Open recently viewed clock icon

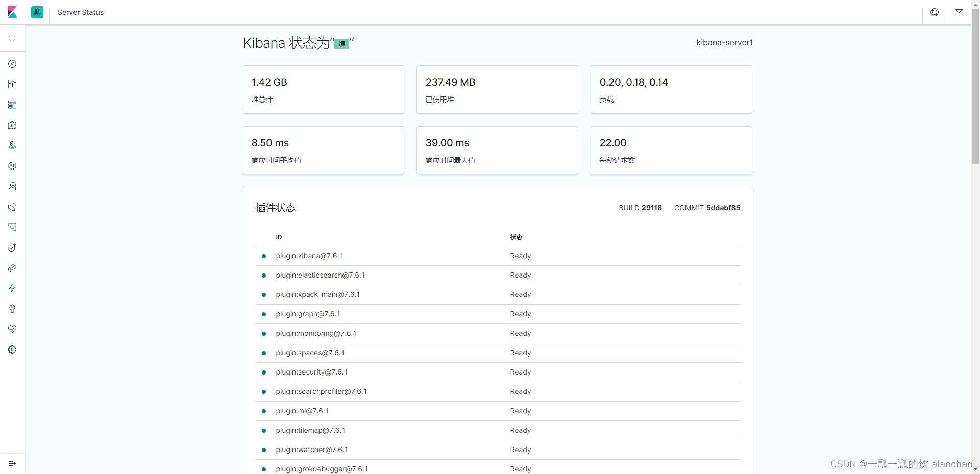[12, 38]
